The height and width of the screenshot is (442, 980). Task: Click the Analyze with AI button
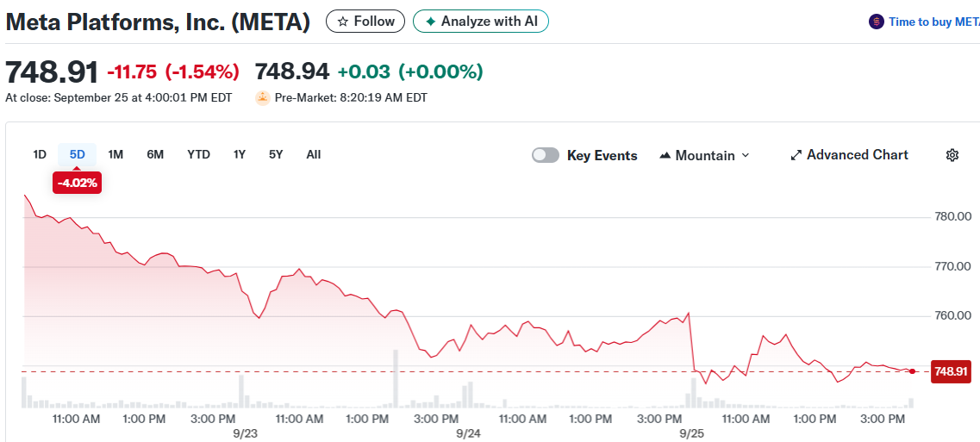[x=481, y=22]
